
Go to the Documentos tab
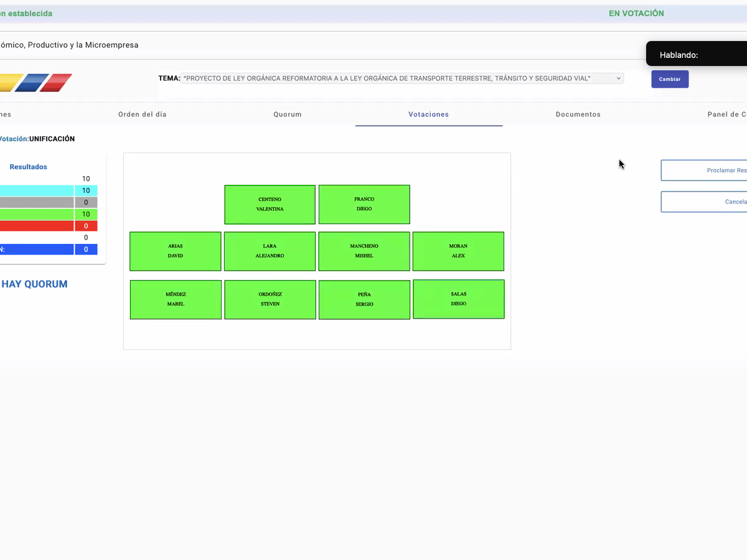(x=578, y=114)
